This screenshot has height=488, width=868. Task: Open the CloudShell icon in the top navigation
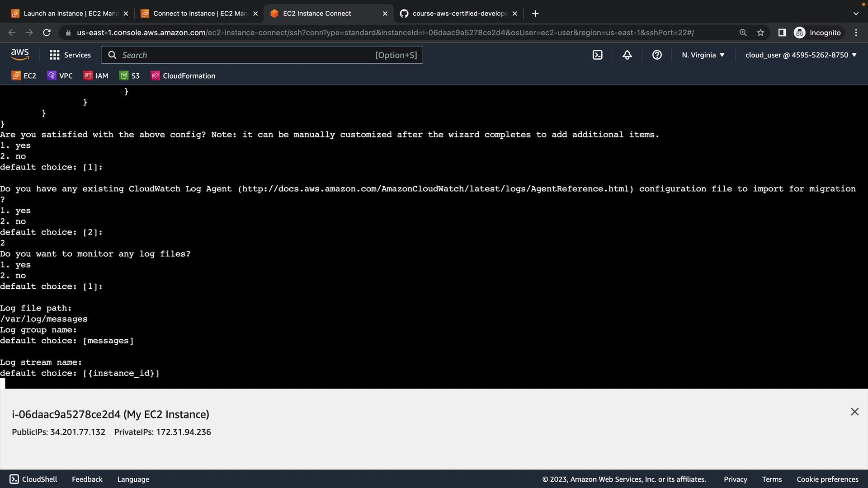(x=597, y=55)
